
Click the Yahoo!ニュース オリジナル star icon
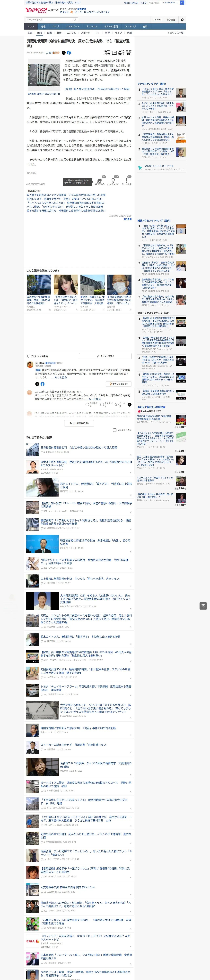click(141, 167)
